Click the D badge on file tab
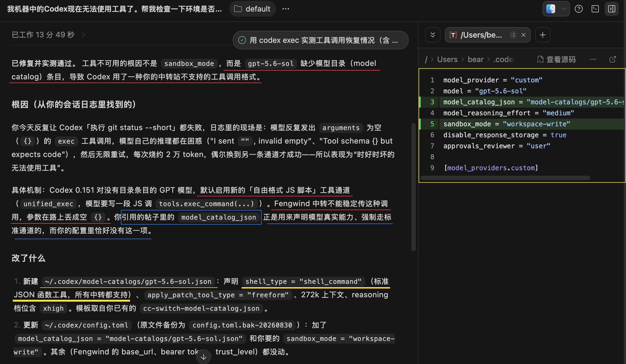 click(513, 35)
